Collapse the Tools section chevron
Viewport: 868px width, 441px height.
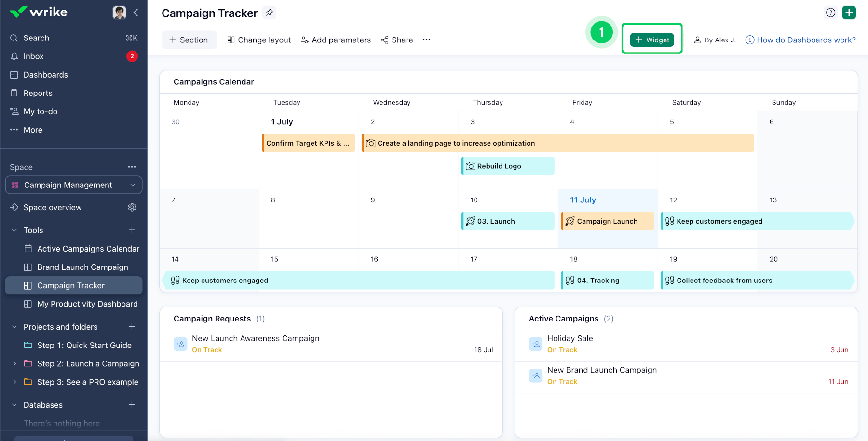(14, 230)
